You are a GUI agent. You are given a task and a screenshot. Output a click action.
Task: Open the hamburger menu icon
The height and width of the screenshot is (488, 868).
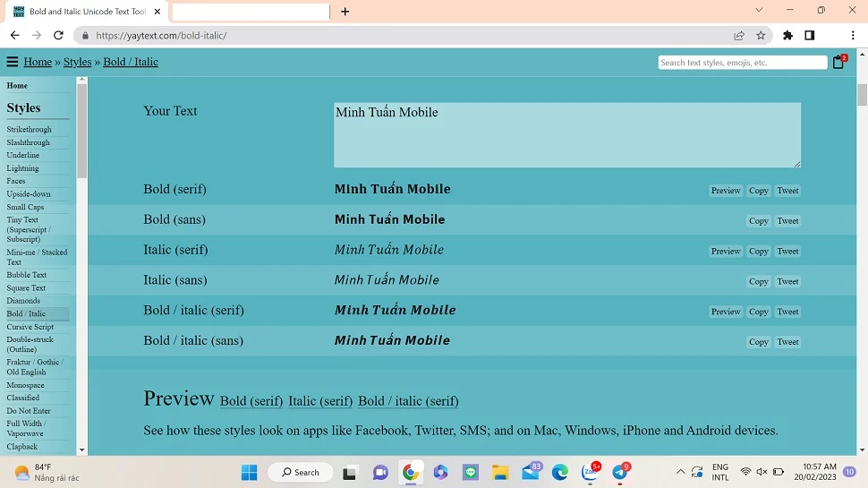[x=13, y=62]
